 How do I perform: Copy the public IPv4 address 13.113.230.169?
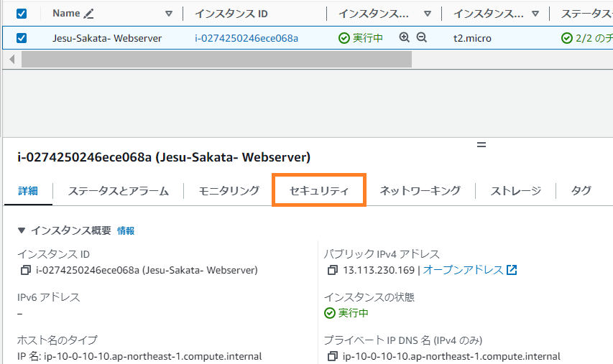pyautogui.click(x=332, y=270)
